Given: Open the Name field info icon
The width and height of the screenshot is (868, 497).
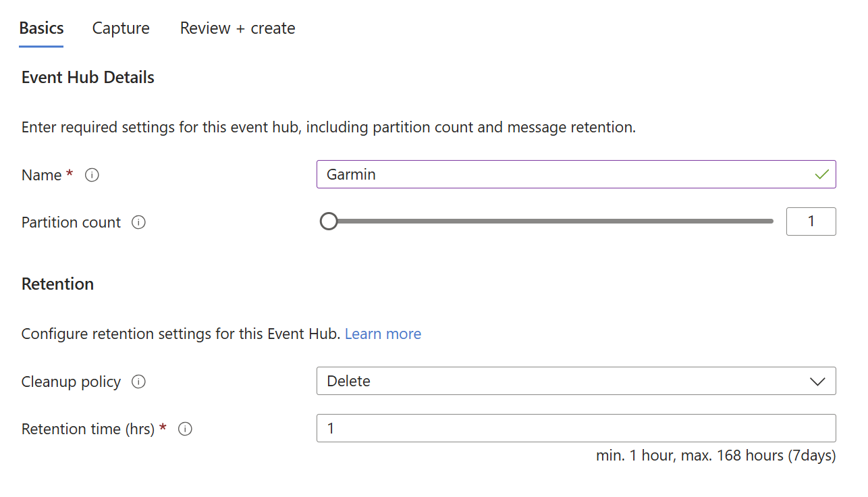Looking at the screenshot, I should click(92, 174).
